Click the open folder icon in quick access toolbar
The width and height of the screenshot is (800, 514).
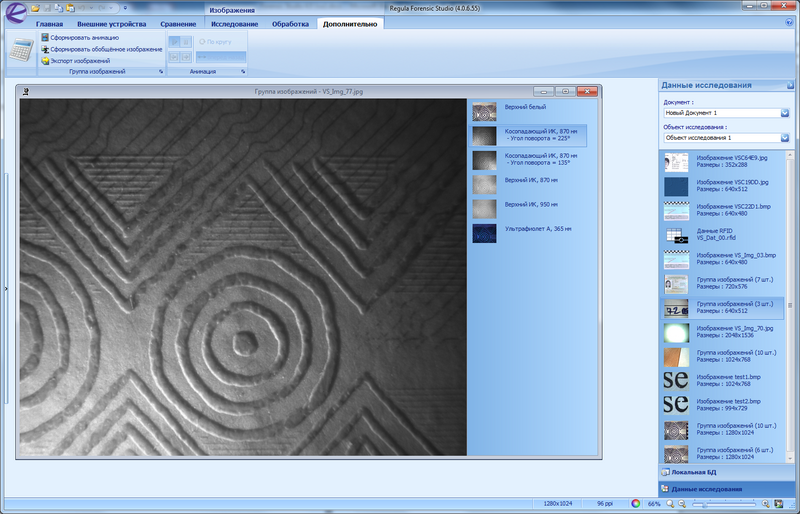[35, 7]
